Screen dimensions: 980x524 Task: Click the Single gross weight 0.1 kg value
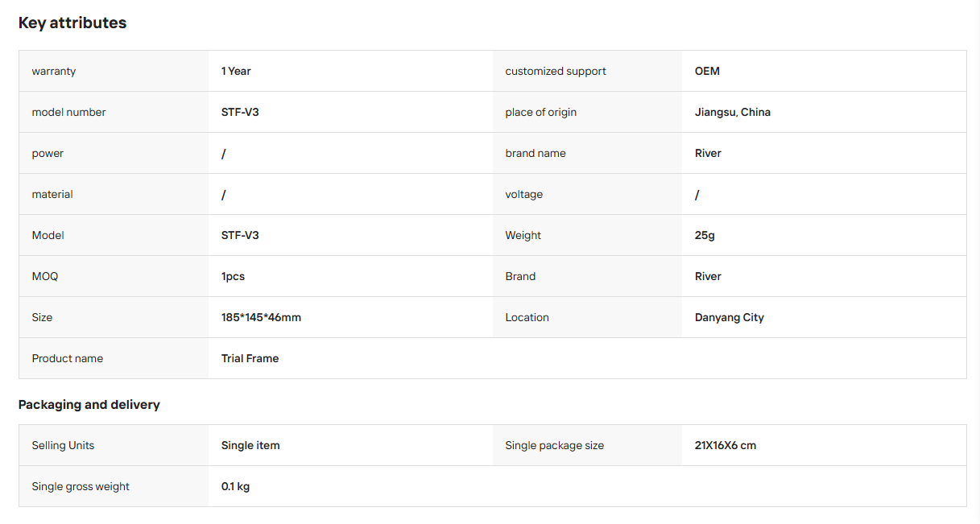click(235, 486)
